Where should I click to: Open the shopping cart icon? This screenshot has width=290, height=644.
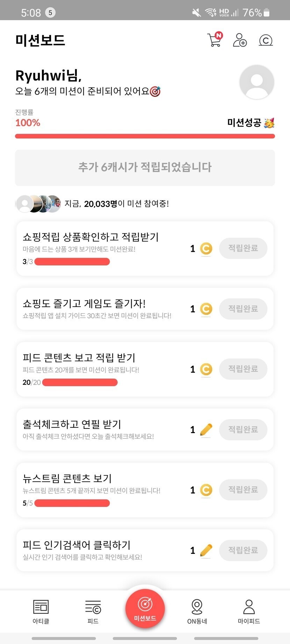point(214,40)
